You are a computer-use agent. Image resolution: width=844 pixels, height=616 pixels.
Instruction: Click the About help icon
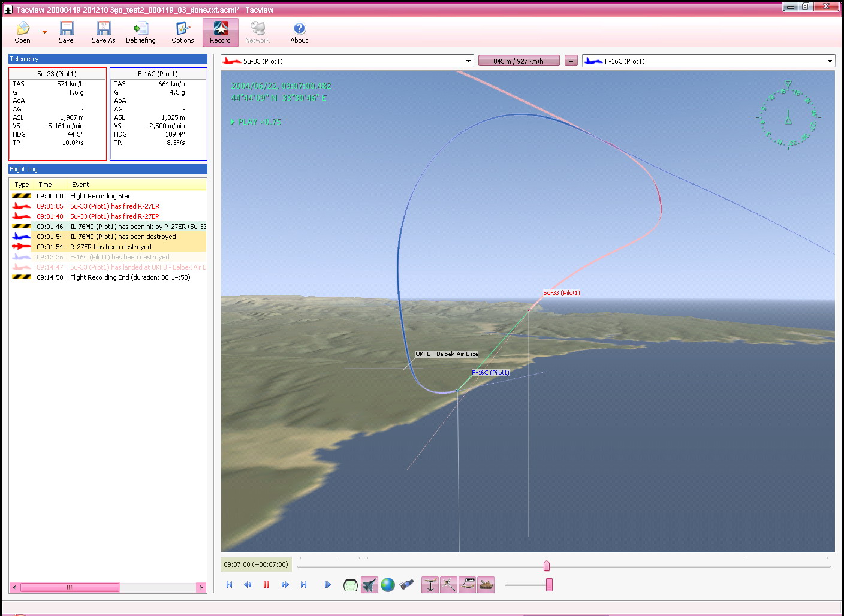(x=299, y=32)
